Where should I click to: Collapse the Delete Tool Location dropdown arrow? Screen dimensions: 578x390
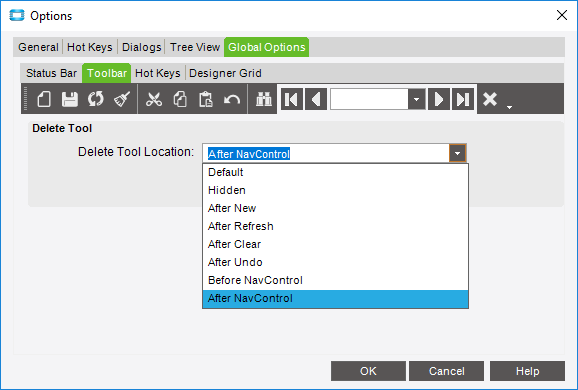457,153
